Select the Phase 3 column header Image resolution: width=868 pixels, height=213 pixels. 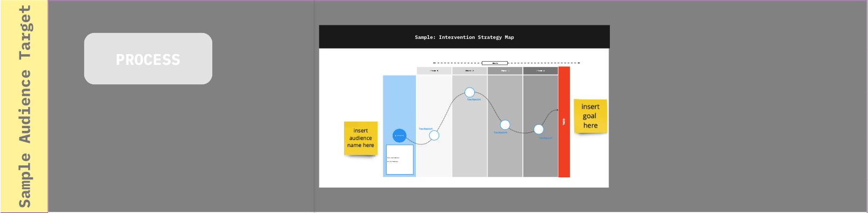click(505, 71)
